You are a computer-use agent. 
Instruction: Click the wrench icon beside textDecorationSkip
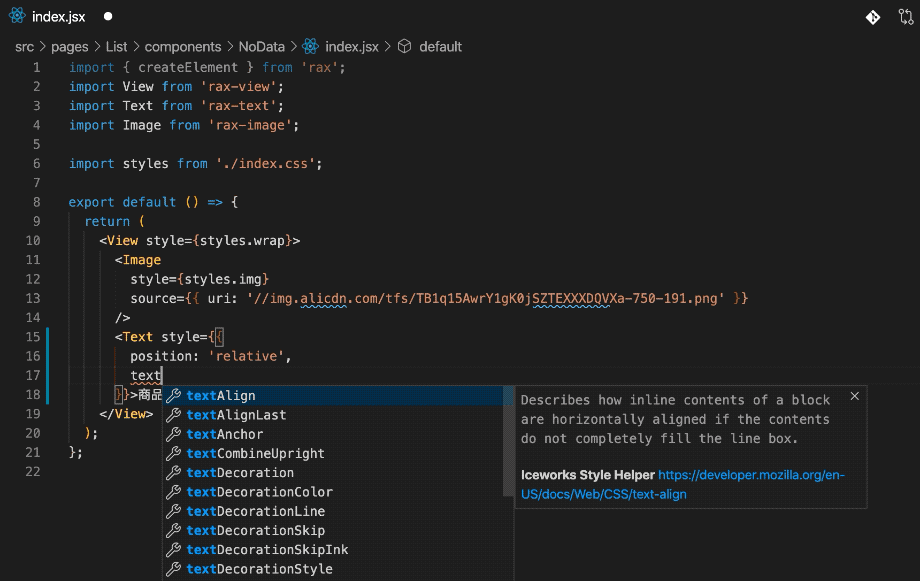coord(173,531)
